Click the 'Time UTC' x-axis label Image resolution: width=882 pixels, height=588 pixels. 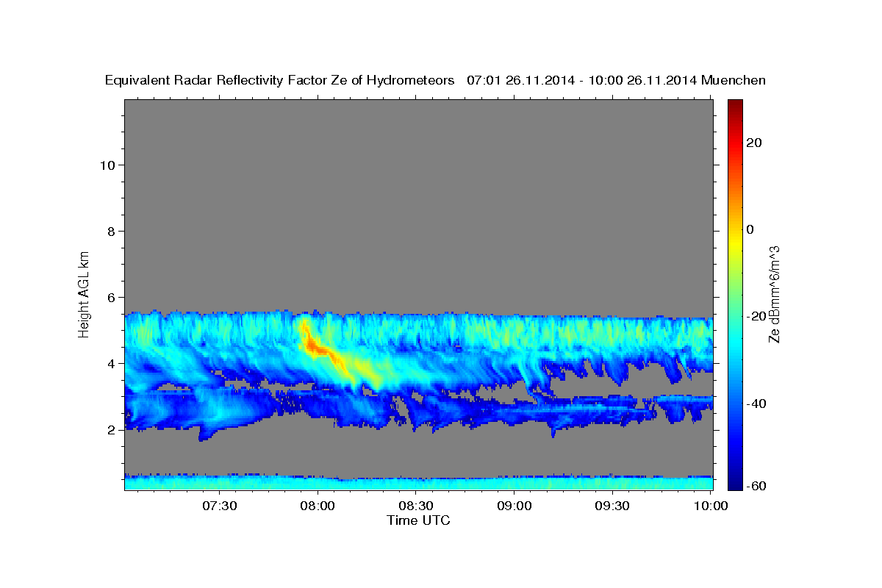pos(418,520)
